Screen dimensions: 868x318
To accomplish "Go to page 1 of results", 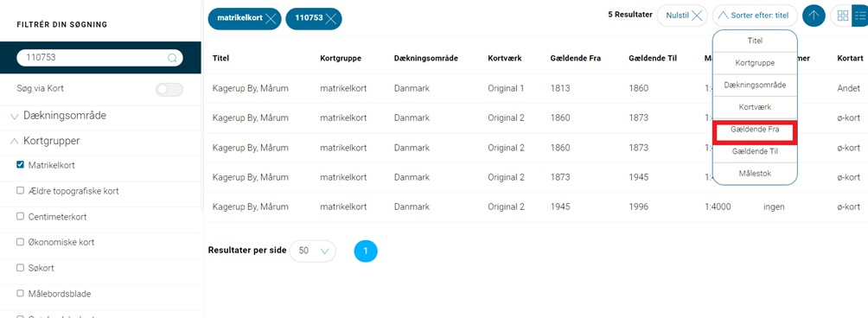I will [366, 251].
